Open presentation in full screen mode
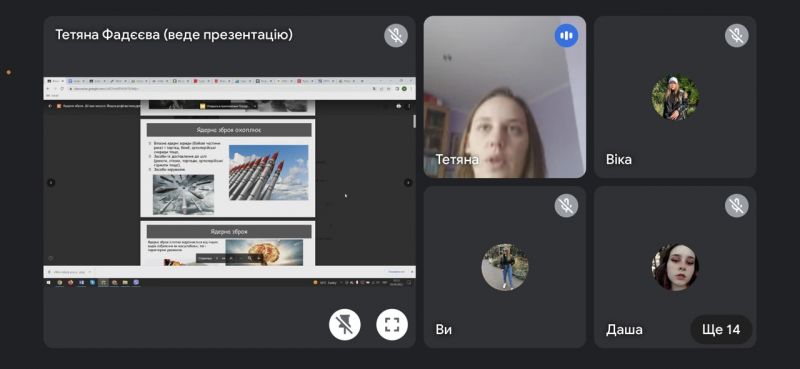 point(392,324)
